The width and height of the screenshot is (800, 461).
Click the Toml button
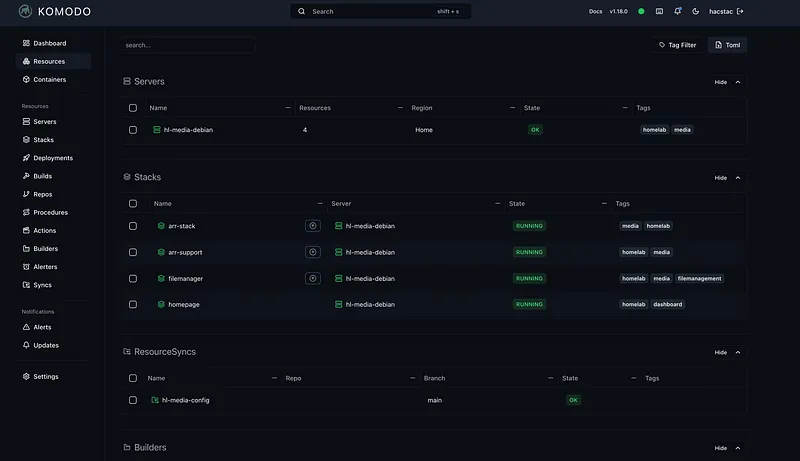pyautogui.click(x=727, y=45)
